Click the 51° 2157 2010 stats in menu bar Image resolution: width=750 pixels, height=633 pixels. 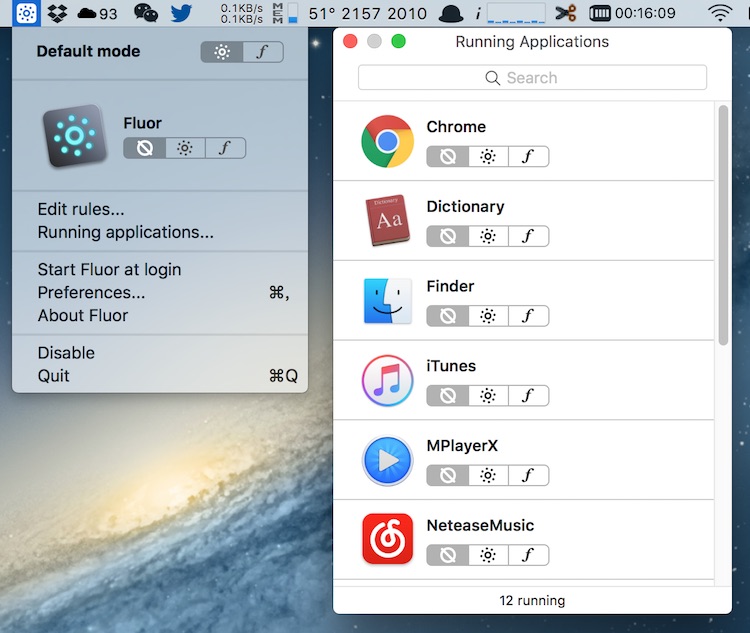tap(367, 13)
